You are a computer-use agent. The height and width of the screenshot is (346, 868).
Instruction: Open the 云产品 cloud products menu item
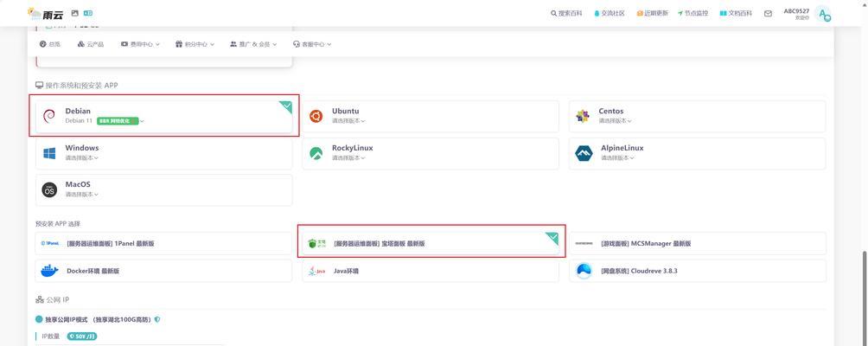tap(90, 44)
